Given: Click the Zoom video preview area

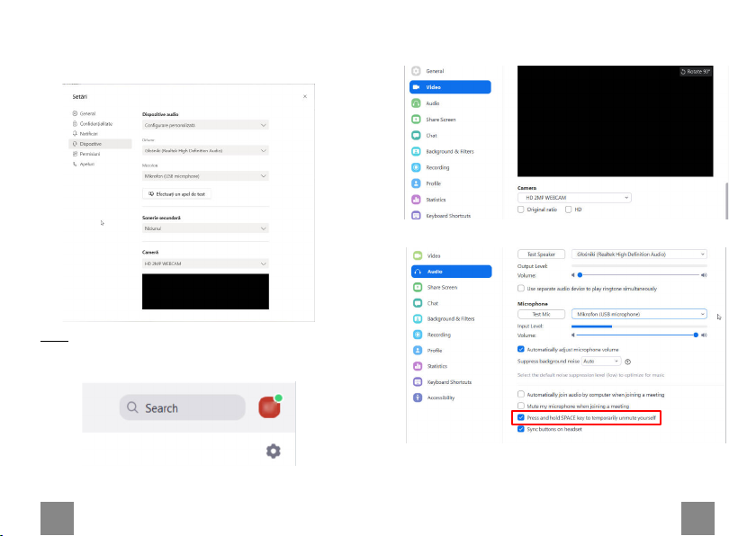Looking at the screenshot, I should (x=616, y=121).
